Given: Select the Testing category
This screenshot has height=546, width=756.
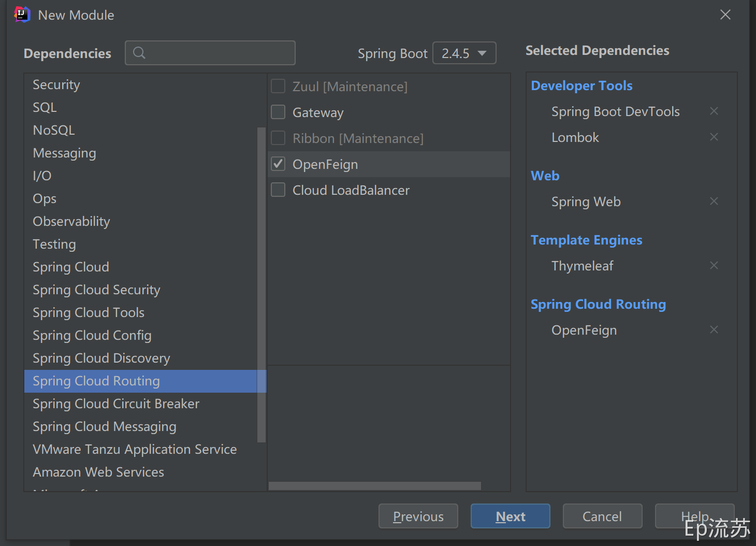Looking at the screenshot, I should point(141,245).
